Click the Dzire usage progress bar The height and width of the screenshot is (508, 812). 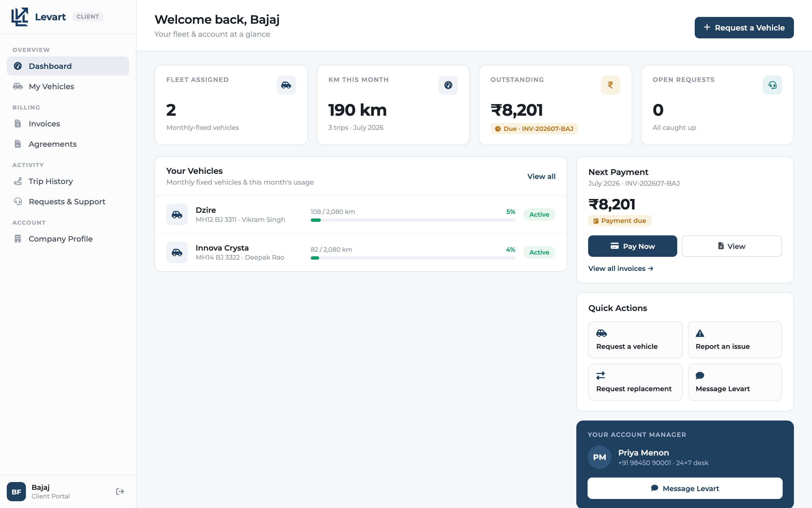click(x=413, y=220)
